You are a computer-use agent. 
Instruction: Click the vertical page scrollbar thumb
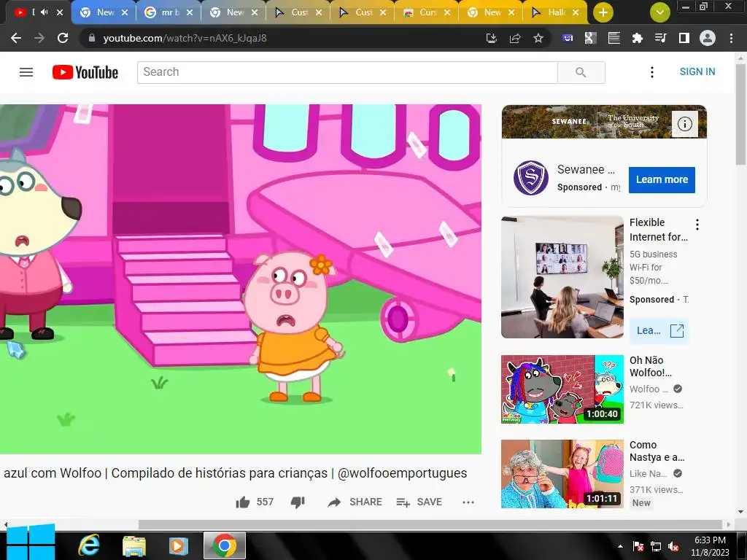click(x=741, y=114)
